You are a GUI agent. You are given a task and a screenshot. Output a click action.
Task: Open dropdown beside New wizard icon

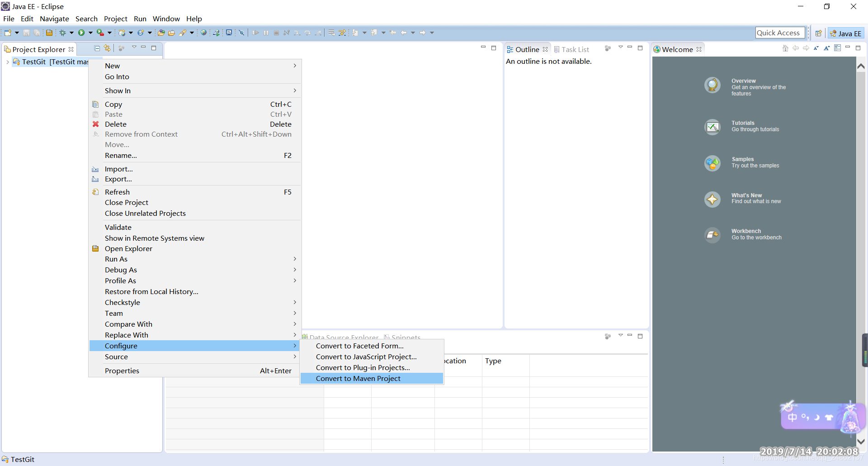point(17,33)
